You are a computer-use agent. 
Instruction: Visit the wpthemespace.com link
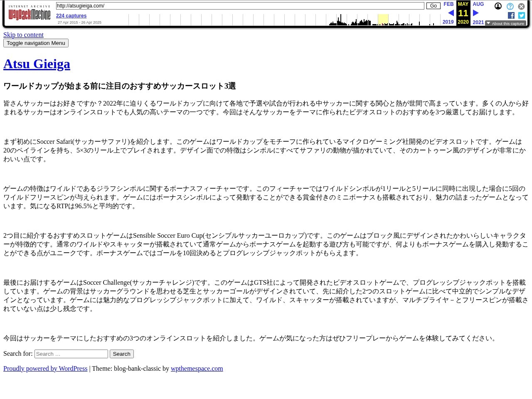point(197,369)
